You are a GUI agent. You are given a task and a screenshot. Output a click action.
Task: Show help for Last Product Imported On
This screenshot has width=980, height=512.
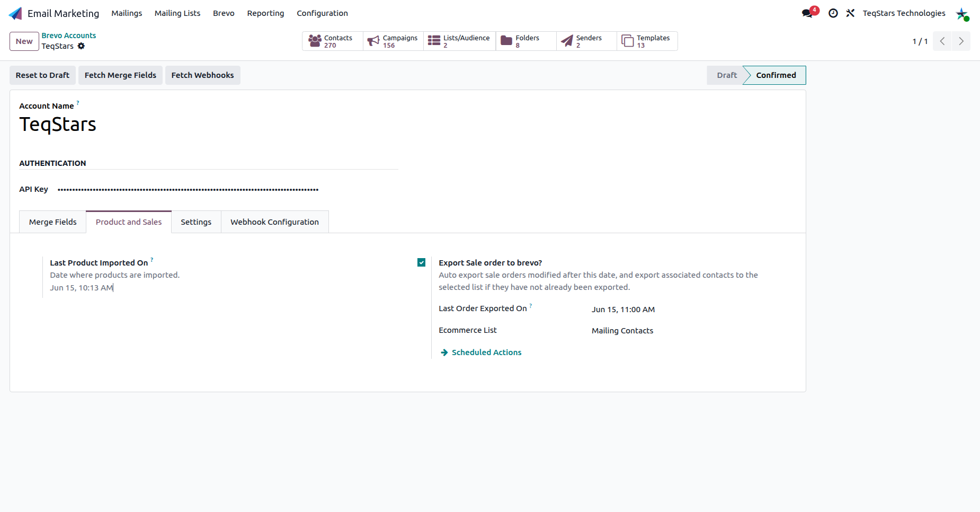point(152,260)
